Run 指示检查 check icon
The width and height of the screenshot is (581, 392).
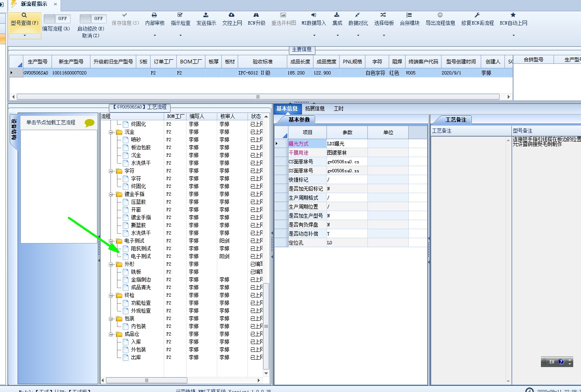pyautogui.click(x=180, y=15)
